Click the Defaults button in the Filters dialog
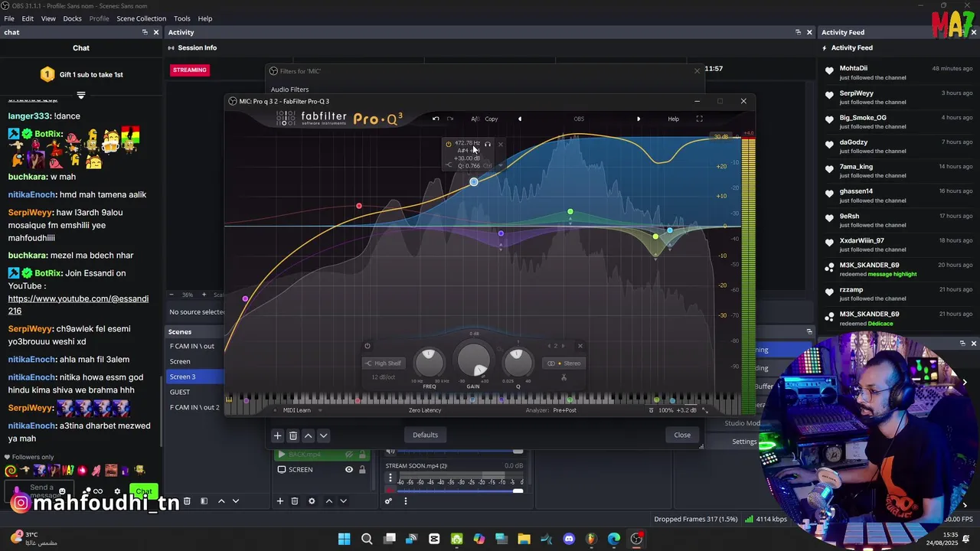Screen dimensions: 980x551 pos(425,435)
